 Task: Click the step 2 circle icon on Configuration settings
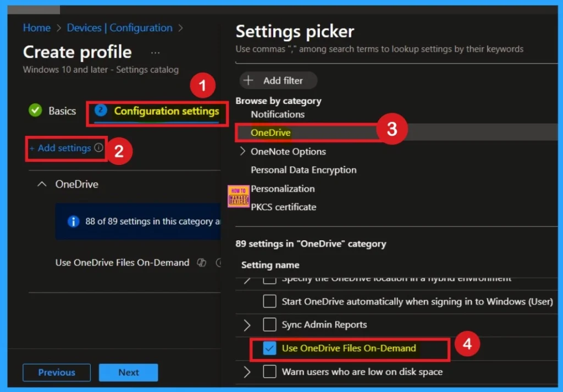point(101,111)
